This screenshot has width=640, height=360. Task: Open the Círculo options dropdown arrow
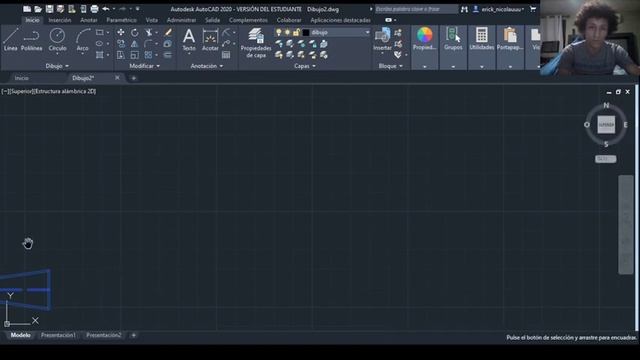coord(57,54)
